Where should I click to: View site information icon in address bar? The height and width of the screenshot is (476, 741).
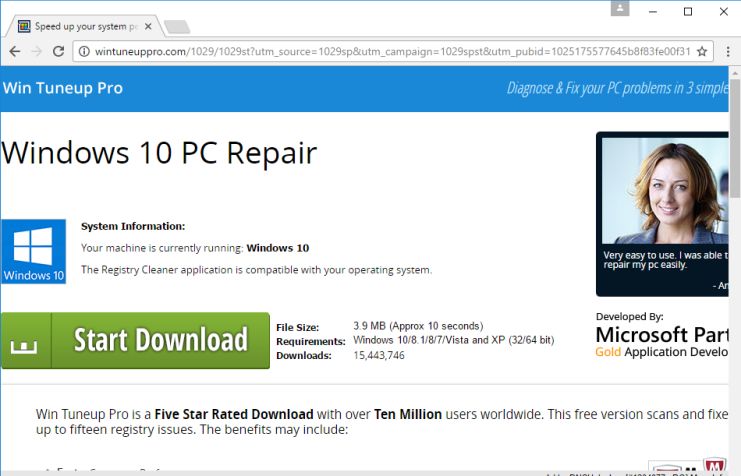pyautogui.click(x=84, y=51)
